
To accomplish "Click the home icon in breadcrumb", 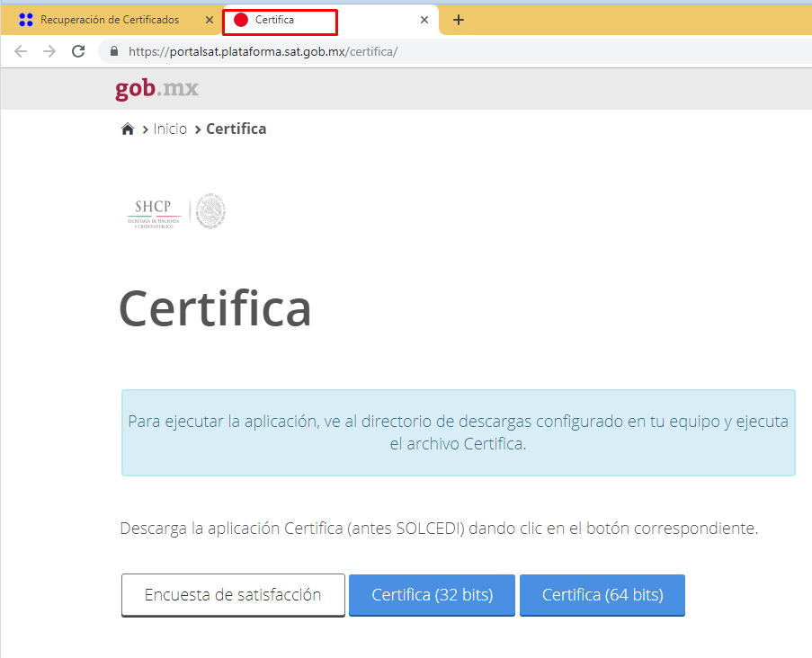I will tap(128, 129).
